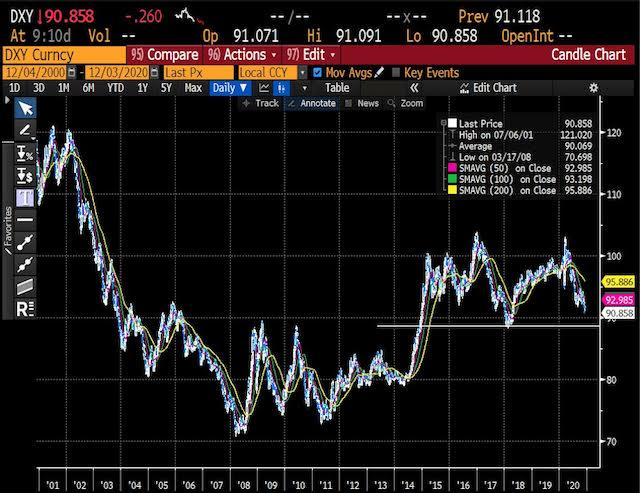Select the arrow pointer tool
Image resolution: width=640 pixels, height=493 pixels.
point(24,108)
